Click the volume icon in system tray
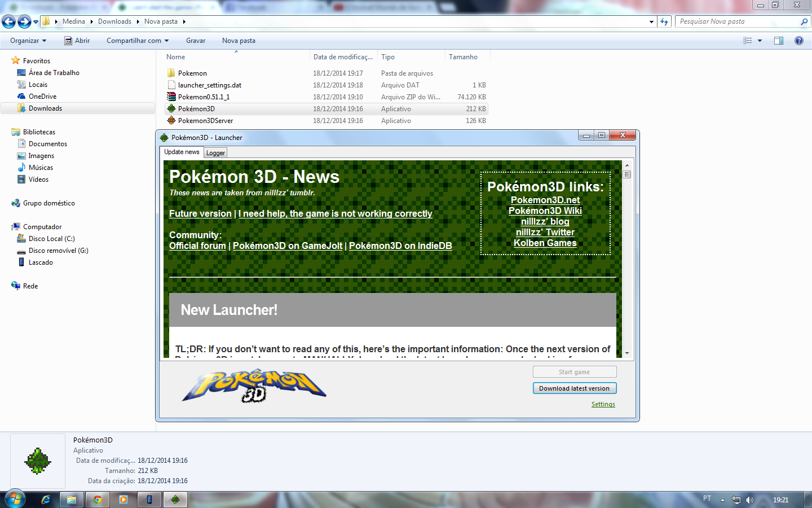812x508 pixels. coord(749,500)
